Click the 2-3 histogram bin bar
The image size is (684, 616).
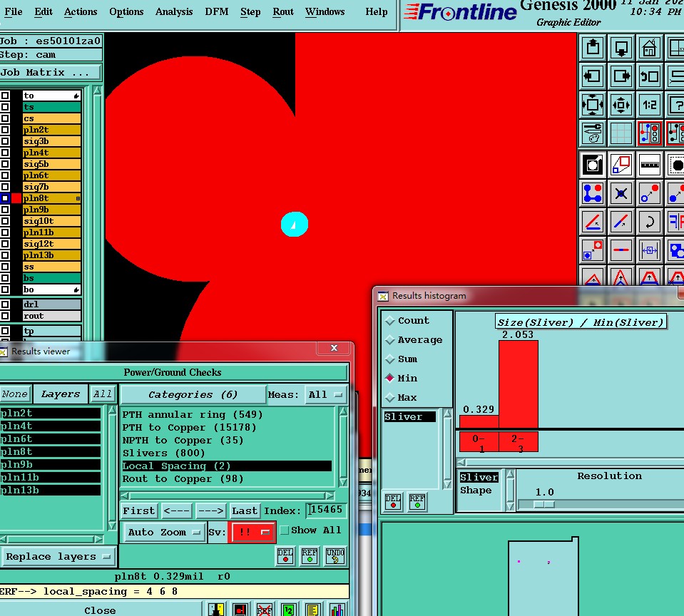pos(519,384)
